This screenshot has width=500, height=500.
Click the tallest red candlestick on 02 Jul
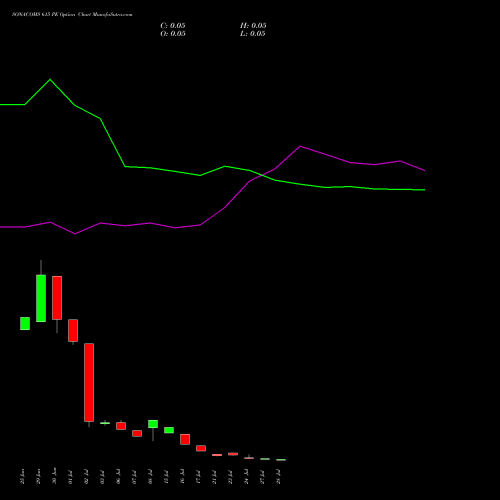tap(89, 382)
